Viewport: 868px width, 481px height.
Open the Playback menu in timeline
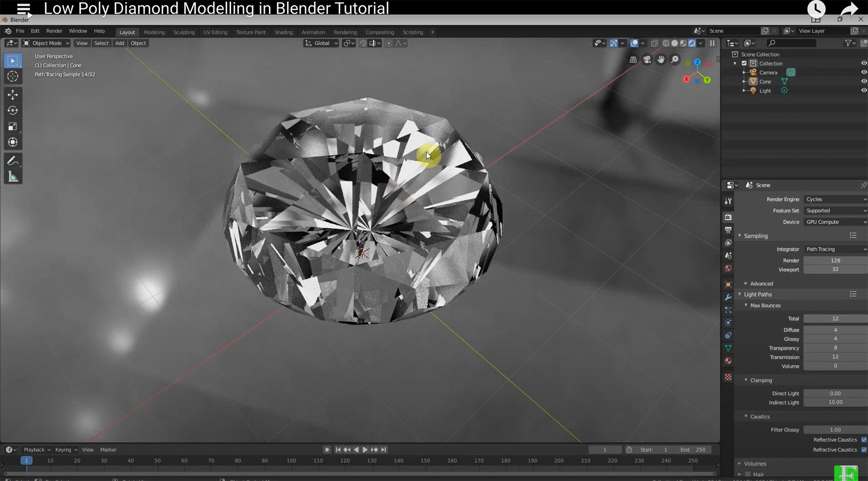pyautogui.click(x=37, y=450)
